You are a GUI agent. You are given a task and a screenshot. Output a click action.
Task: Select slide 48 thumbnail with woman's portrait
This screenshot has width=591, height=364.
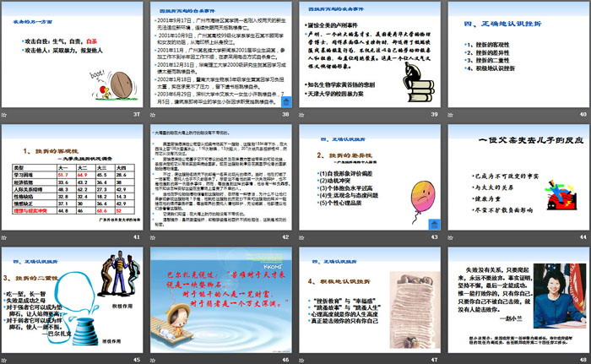[518, 301]
